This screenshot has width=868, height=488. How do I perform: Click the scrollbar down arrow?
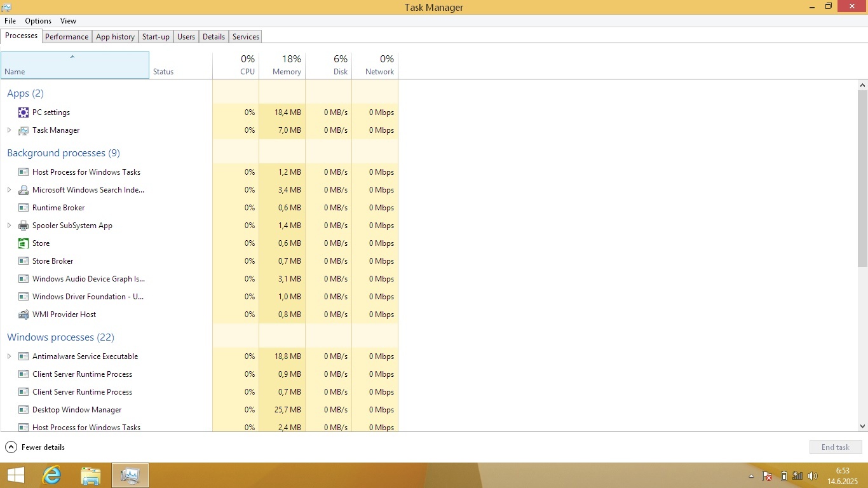pos(862,426)
